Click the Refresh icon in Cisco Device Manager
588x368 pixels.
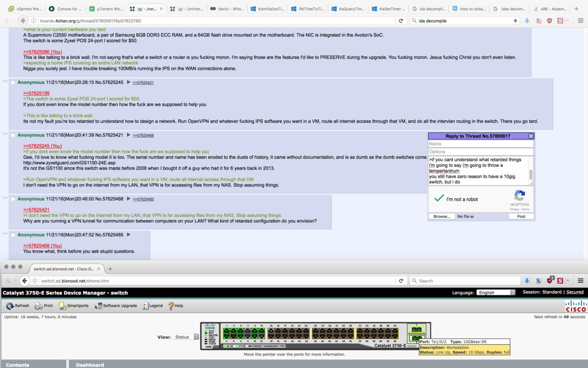point(10,306)
